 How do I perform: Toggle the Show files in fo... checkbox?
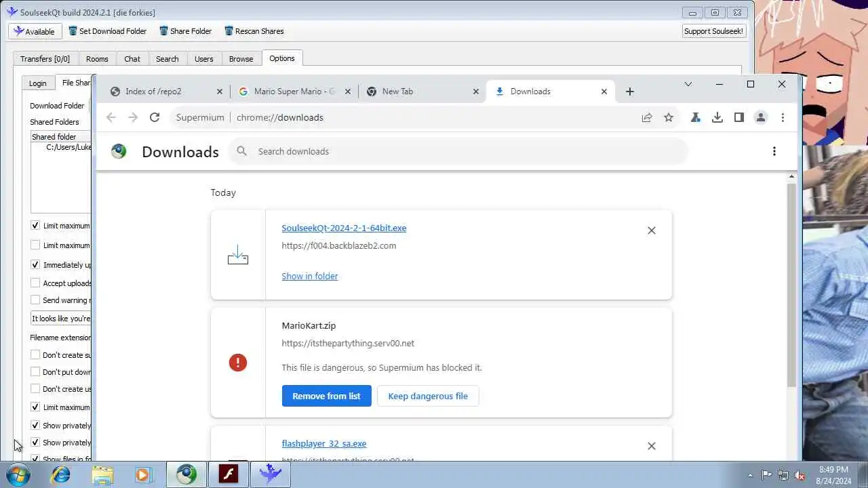pos(35,459)
